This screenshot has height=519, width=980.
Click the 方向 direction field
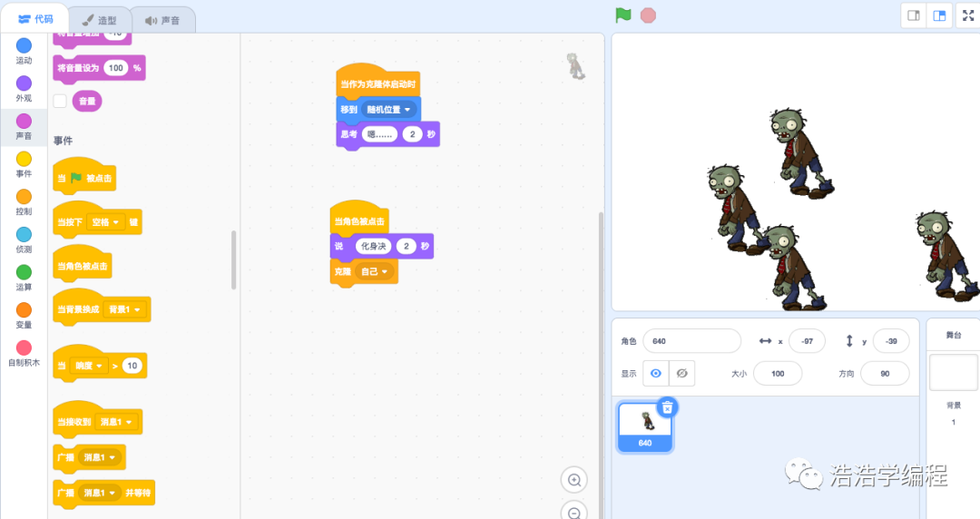coord(885,374)
